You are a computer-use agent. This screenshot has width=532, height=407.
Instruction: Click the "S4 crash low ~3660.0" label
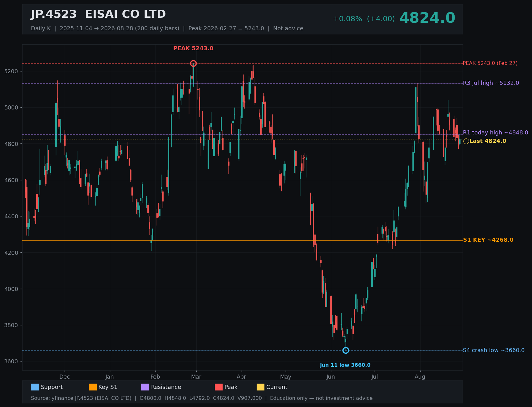(494, 350)
